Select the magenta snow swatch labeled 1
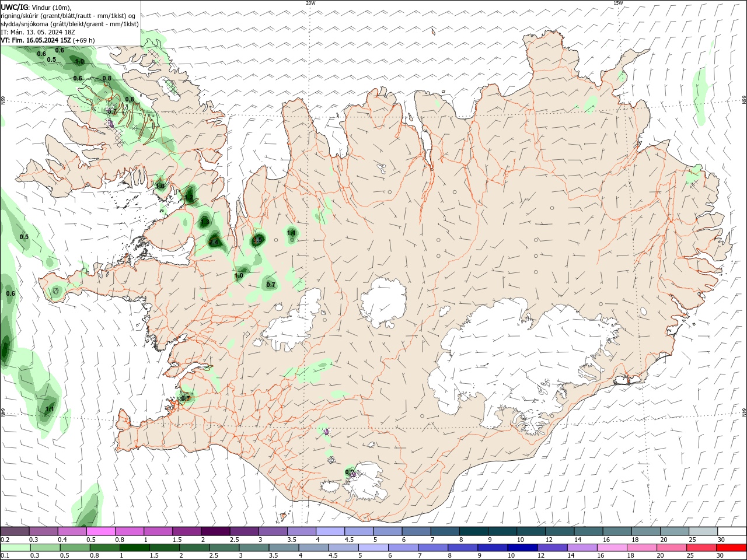The height and width of the screenshot is (560, 747). [158, 531]
